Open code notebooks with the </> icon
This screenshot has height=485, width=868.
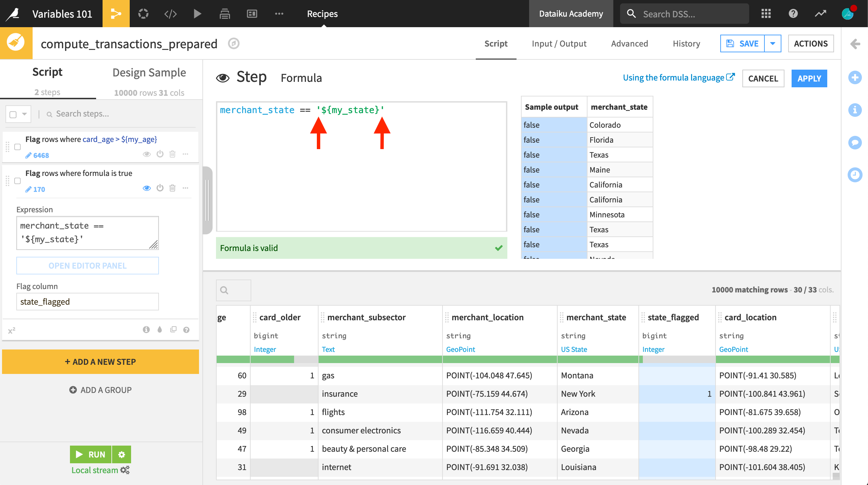pos(170,14)
